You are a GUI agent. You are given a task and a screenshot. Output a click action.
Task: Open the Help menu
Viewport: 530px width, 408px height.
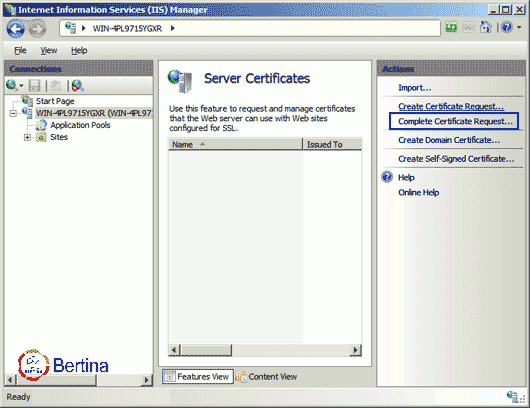79,50
